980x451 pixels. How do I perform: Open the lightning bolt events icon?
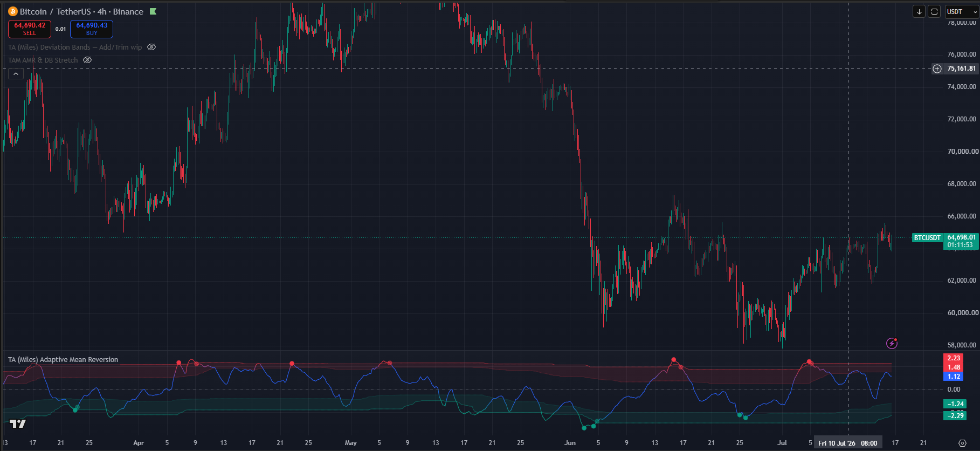(892, 343)
